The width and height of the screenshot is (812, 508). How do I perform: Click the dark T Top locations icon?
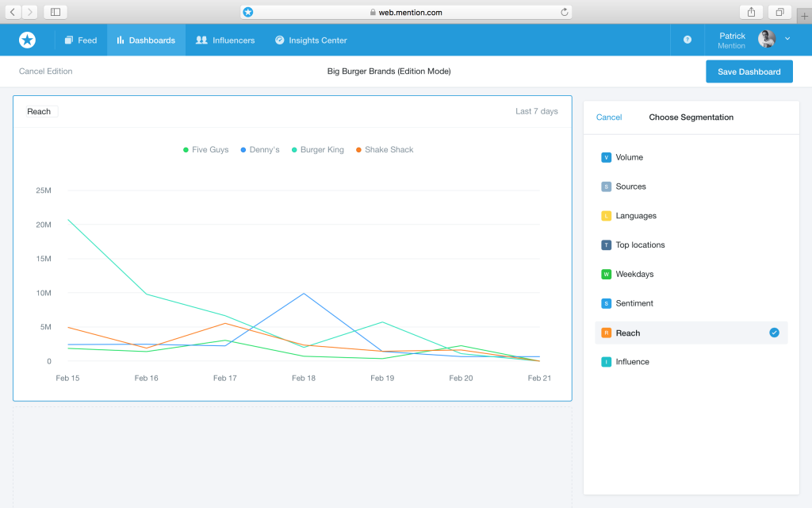click(x=606, y=244)
